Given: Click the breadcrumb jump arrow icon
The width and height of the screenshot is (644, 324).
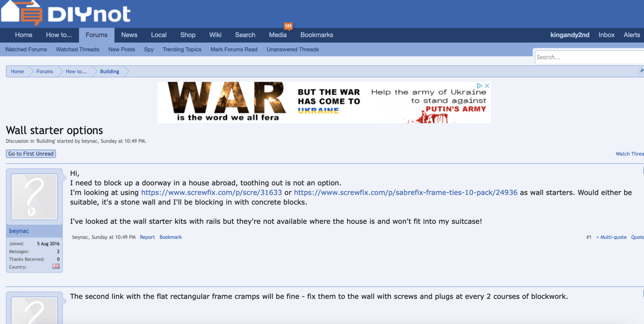Looking at the screenshot, I should click(x=641, y=71).
